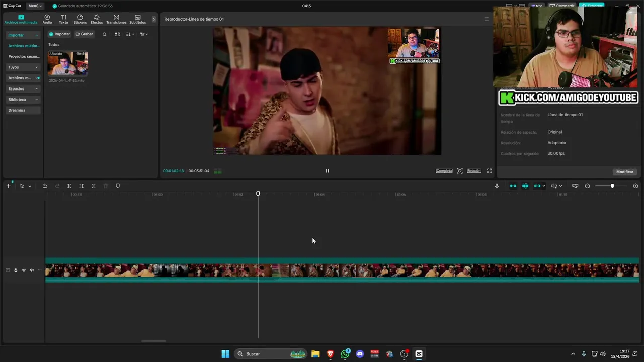This screenshot has height=362, width=644.
Task: Click the taskbar Buscar search box
Action: click(x=272, y=354)
